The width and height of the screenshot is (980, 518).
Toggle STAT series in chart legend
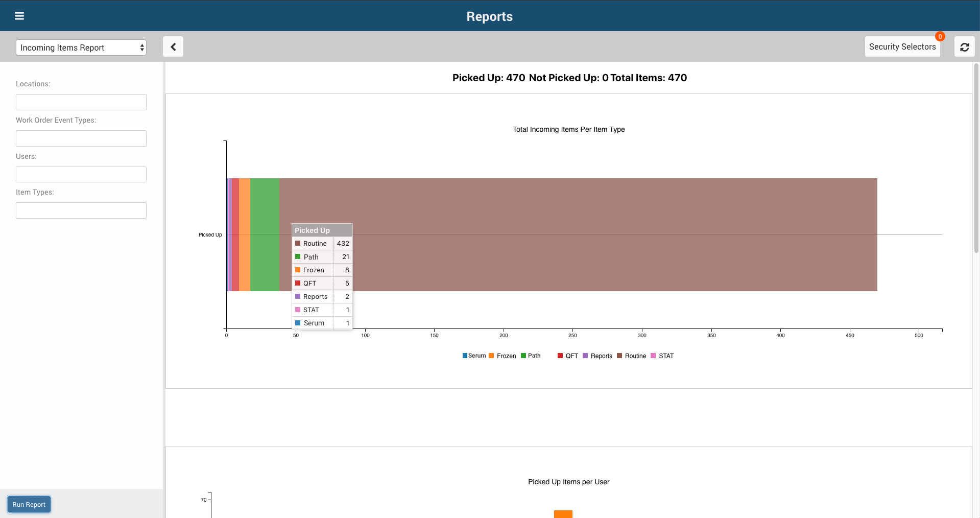(662, 356)
